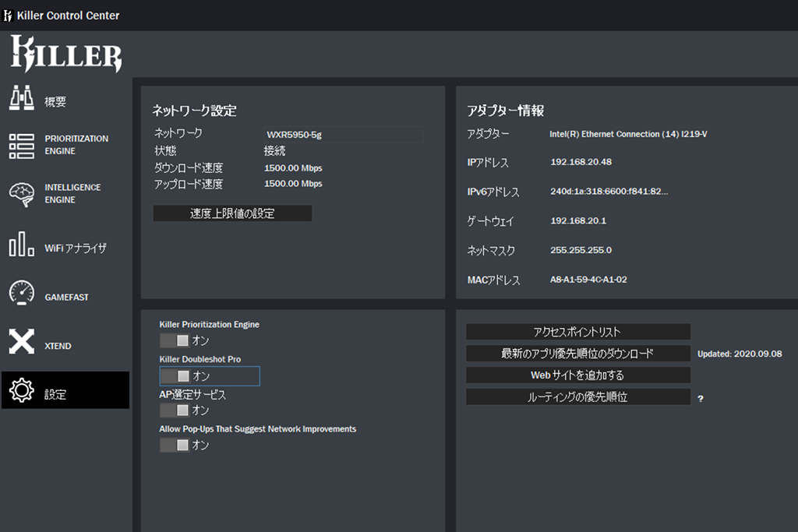Open the 概要 overview page

click(x=55, y=102)
